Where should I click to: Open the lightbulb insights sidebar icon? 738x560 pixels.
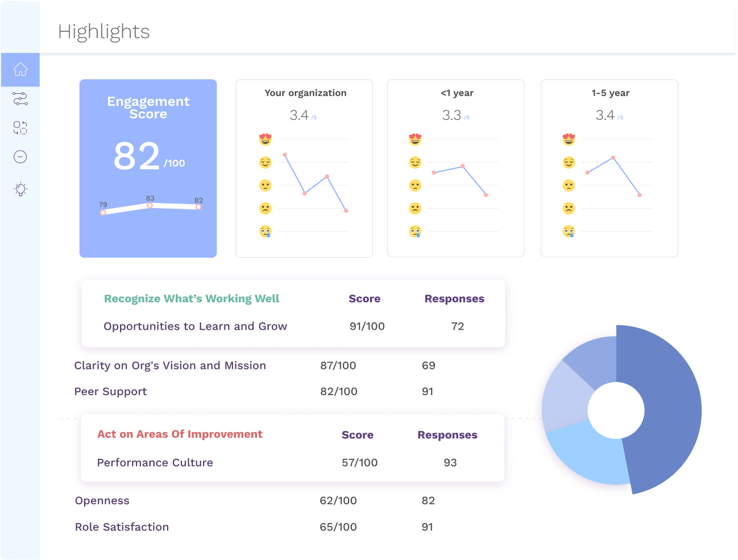pyautogui.click(x=20, y=189)
